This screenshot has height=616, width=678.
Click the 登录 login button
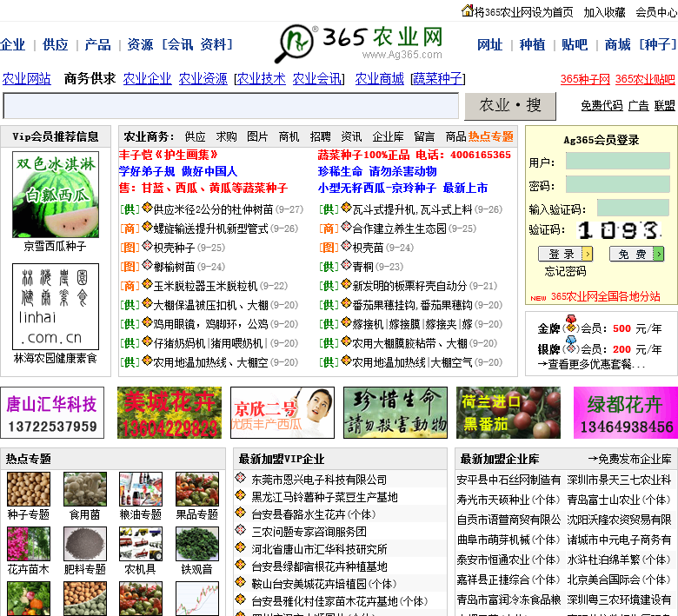pyautogui.click(x=565, y=254)
